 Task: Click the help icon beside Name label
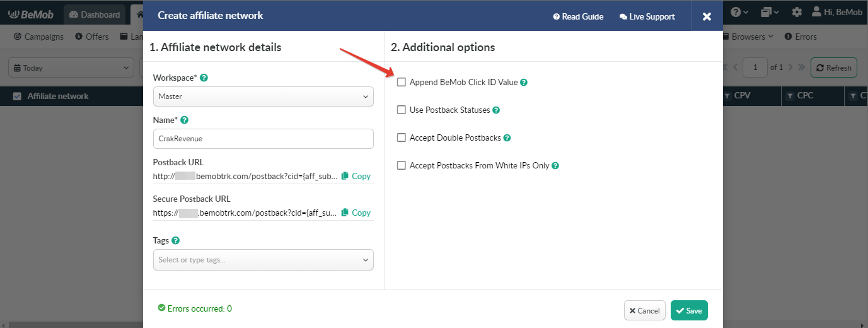tap(185, 120)
